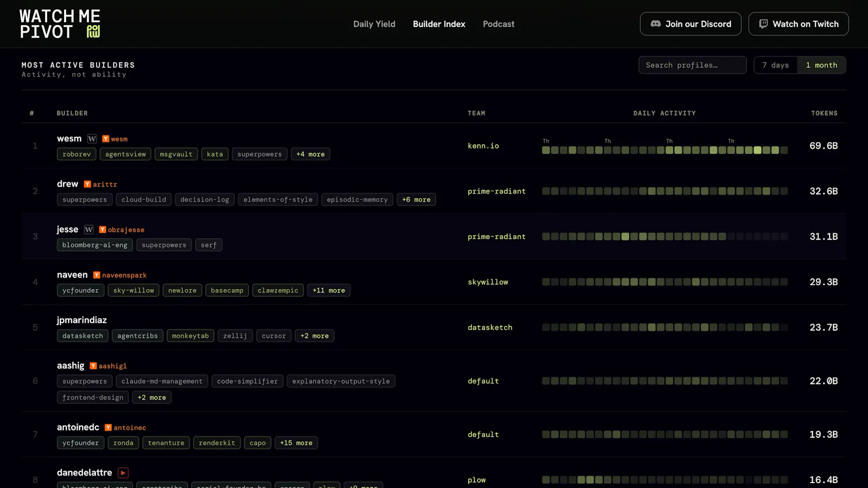This screenshot has width=868, height=488.
Task: Click the skywillow team name
Action: point(488,282)
